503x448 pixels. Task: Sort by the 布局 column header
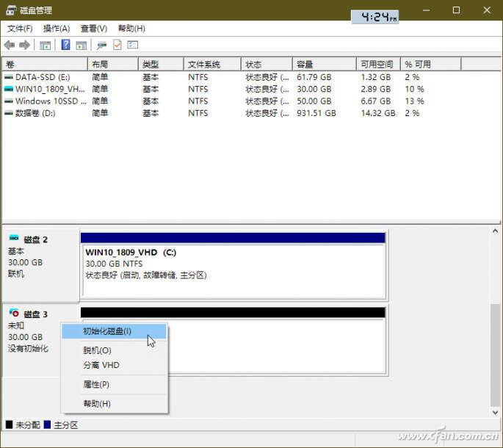coord(113,64)
